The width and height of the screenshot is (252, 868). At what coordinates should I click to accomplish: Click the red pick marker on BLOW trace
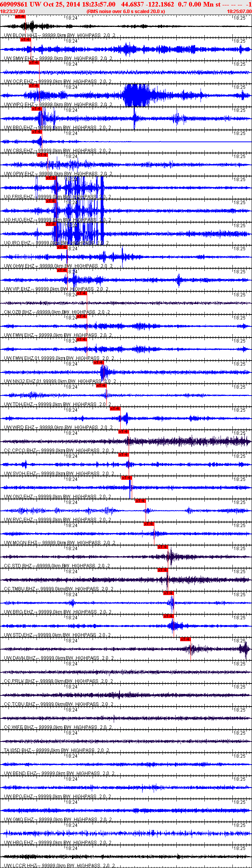coord(20,17)
